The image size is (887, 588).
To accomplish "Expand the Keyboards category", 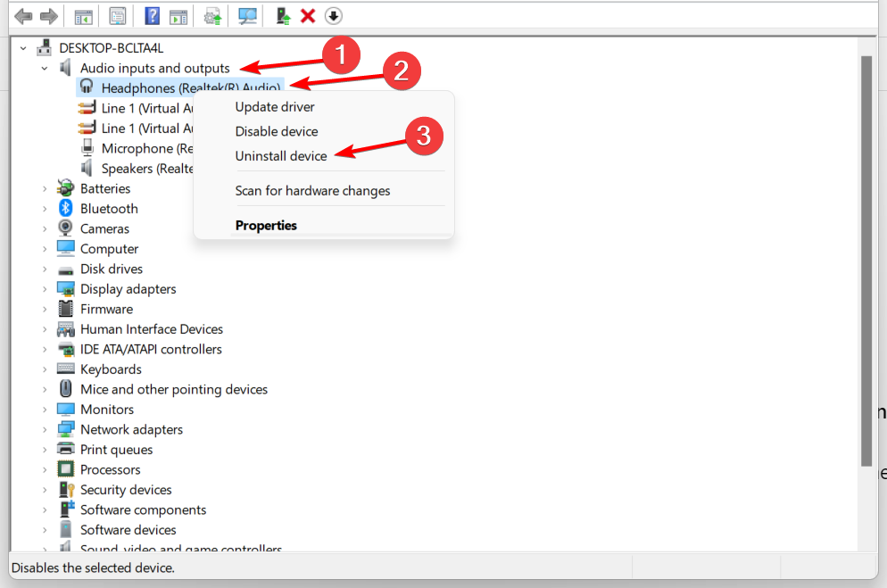I will [45, 369].
